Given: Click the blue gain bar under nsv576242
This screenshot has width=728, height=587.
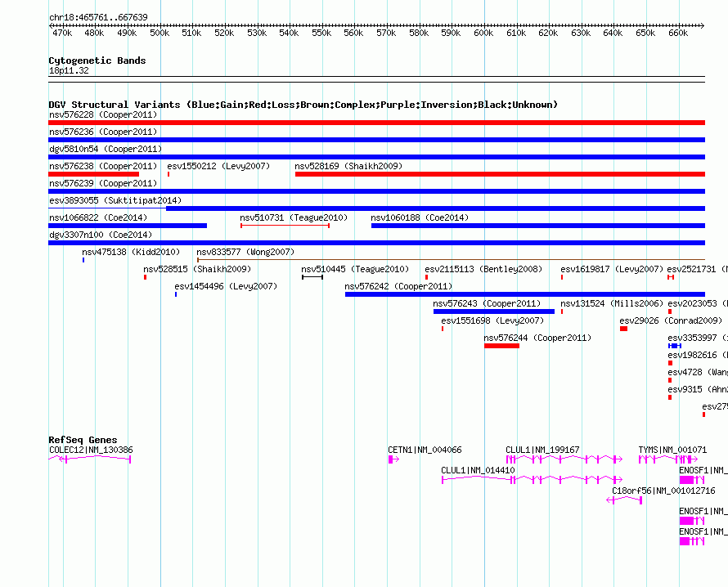Looking at the screenshot, I should coord(525,294).
